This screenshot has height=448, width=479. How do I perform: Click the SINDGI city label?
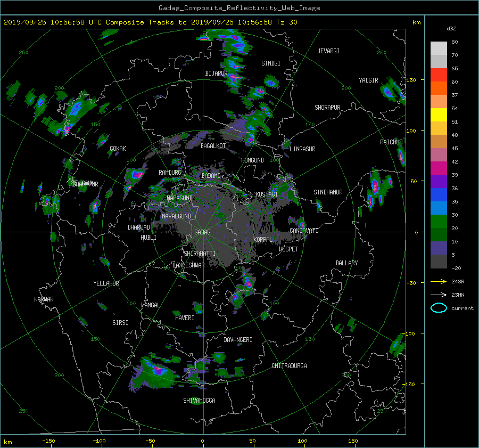271,63
